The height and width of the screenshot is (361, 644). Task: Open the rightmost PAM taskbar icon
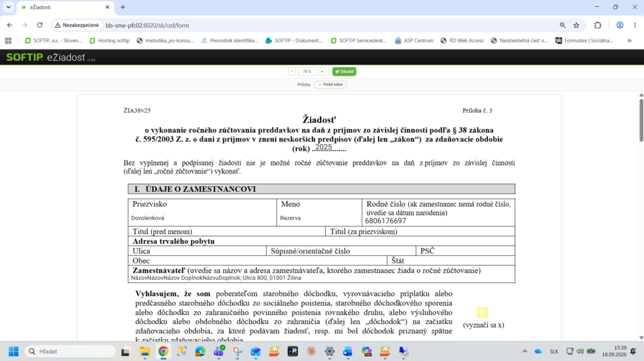(x=385, y=352)
